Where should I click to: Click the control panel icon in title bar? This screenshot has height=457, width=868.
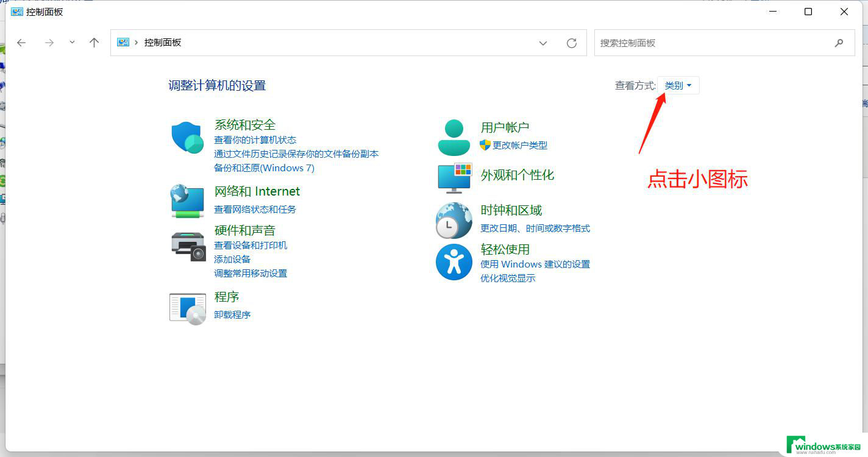[17, 12]
